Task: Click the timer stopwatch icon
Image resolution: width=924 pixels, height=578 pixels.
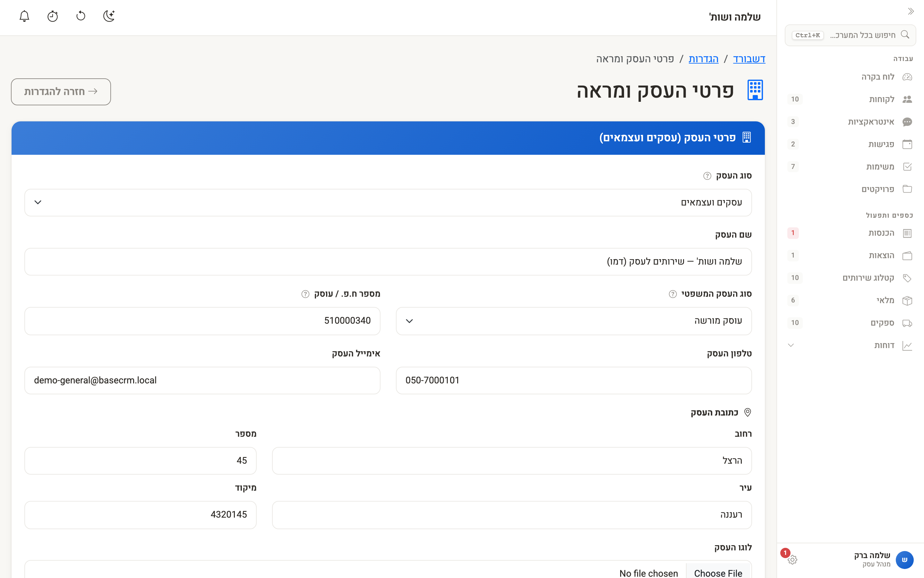Action: point(53,16)
